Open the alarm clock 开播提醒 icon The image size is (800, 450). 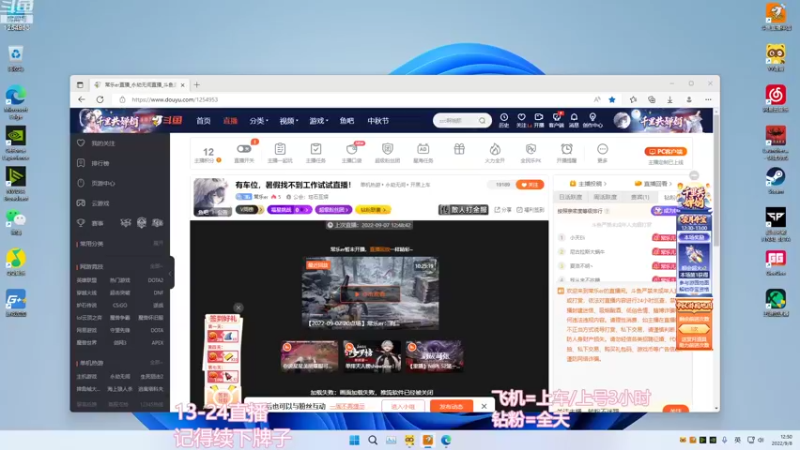pos(566,149)
